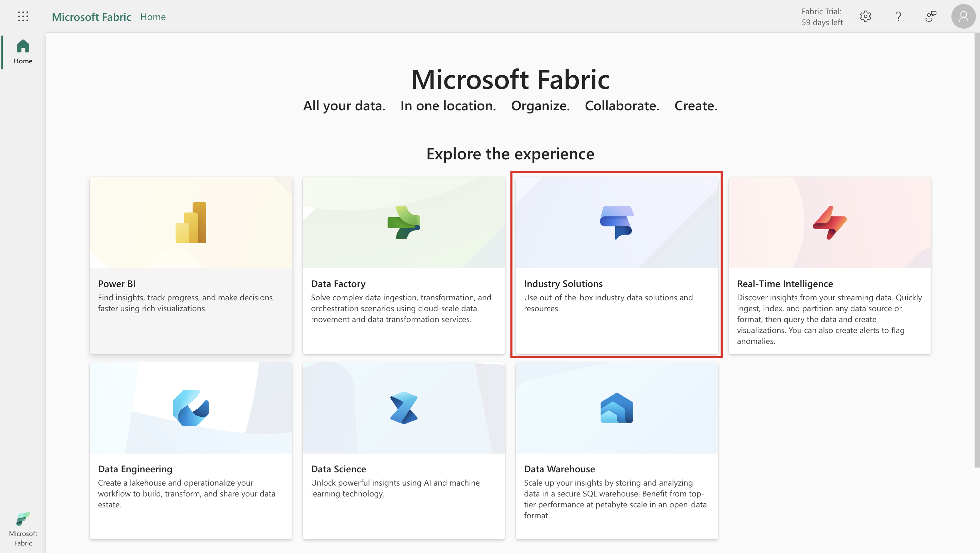980x553 pixels.
Task: Open the Help question mark icon
Action: pos(898,16)
